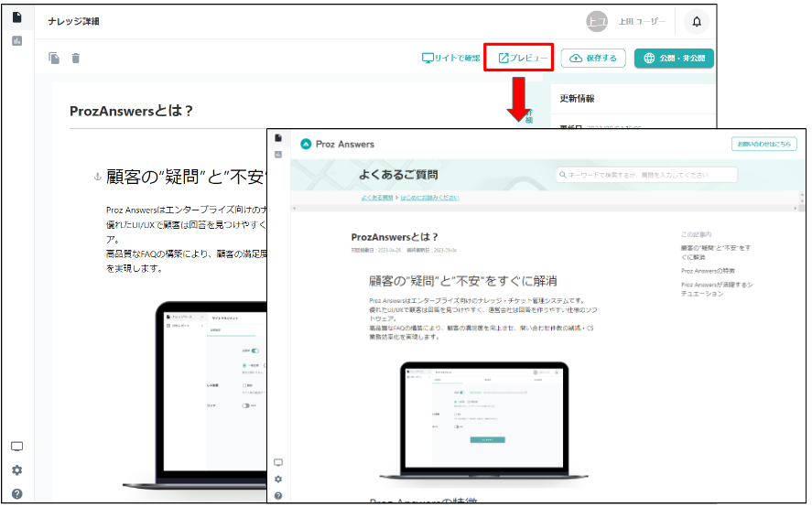Click the monitor icon in main sidebar bottom
The image size is (812, 507).
tap(17, 447)
